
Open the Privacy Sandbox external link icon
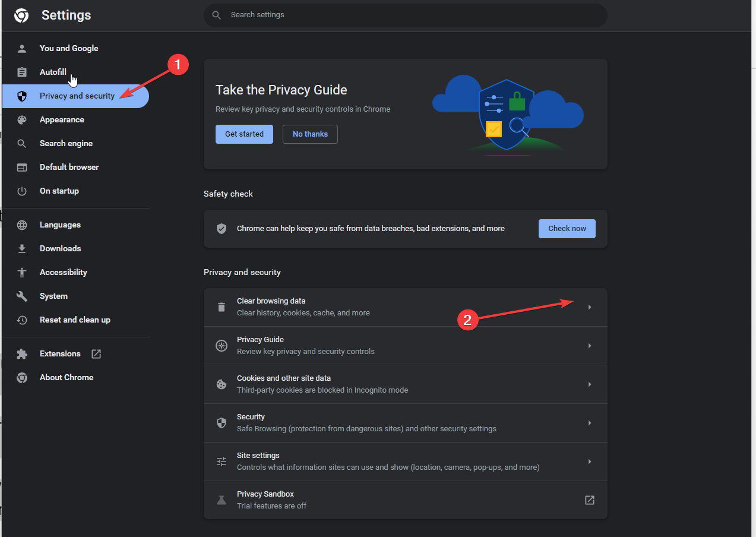pyautogui.click(x=589, y=500)
